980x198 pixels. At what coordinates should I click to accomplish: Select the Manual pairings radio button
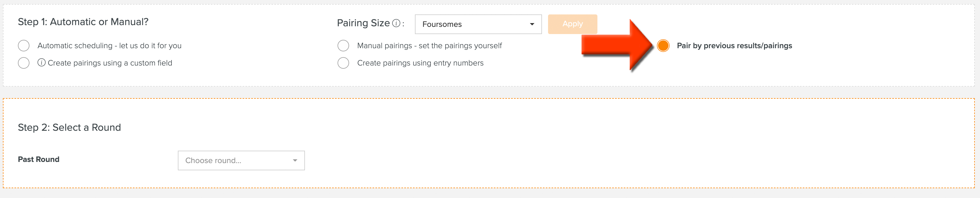coord(343,46)
